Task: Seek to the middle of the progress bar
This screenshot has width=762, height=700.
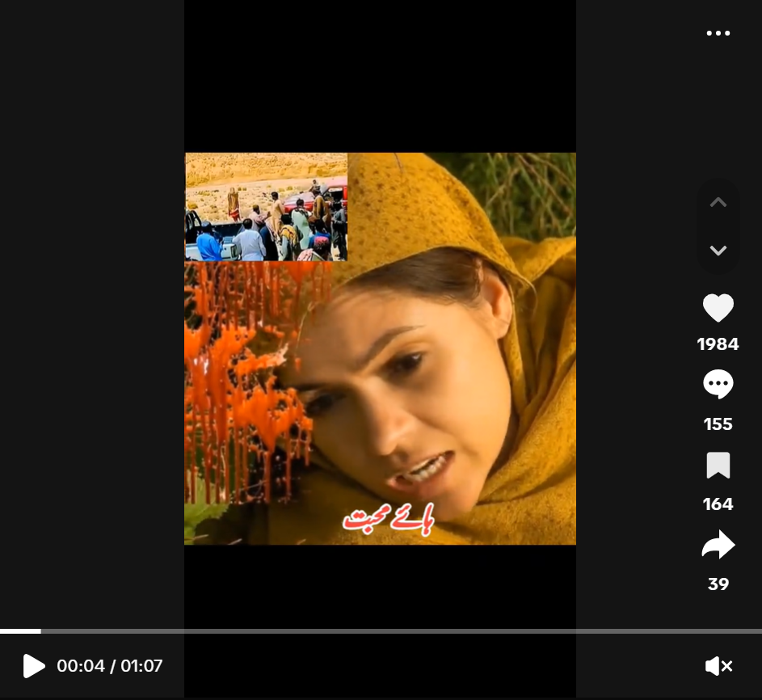Action: (381, 630)
